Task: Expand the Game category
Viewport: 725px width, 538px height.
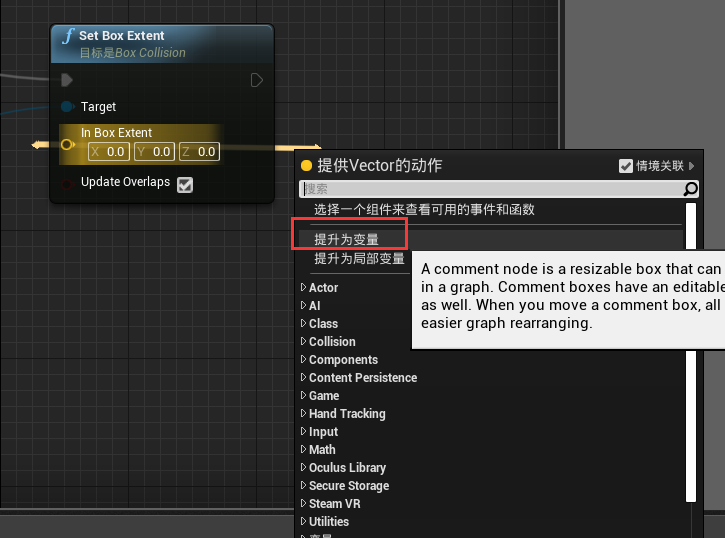Action: click(303, 396)
